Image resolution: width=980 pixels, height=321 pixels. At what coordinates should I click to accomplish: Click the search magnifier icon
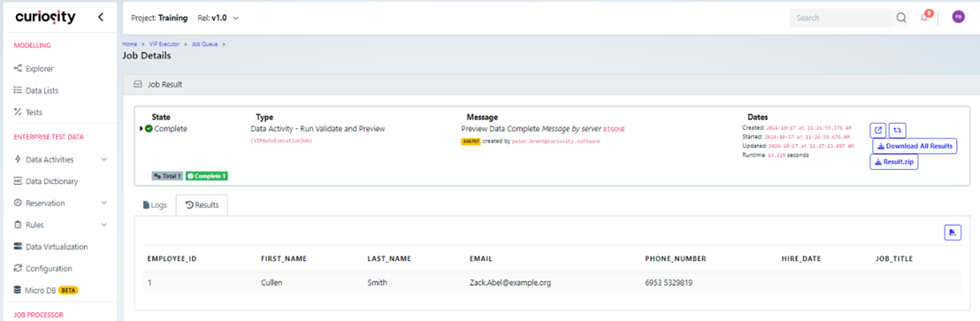tap(901, 18)
